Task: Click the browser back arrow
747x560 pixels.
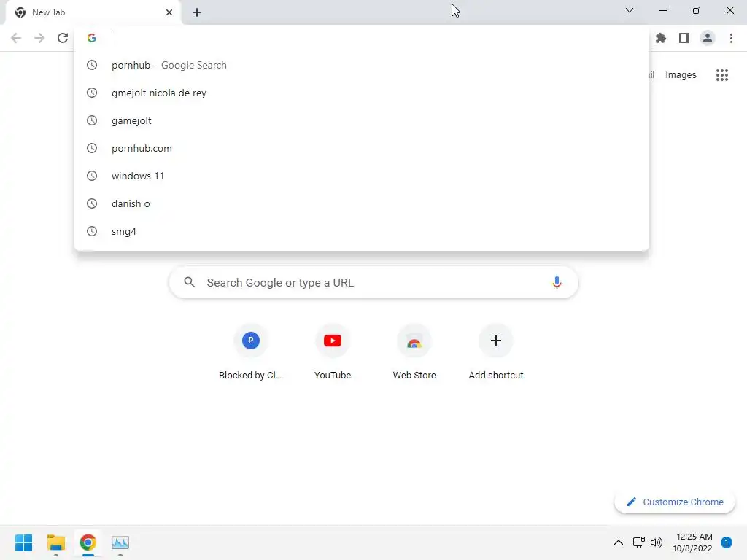Action: (x=16, y=38)
